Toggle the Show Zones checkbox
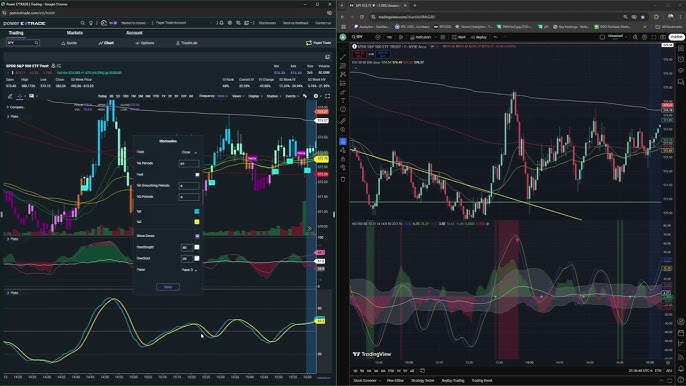 click(x=197, y=236)
